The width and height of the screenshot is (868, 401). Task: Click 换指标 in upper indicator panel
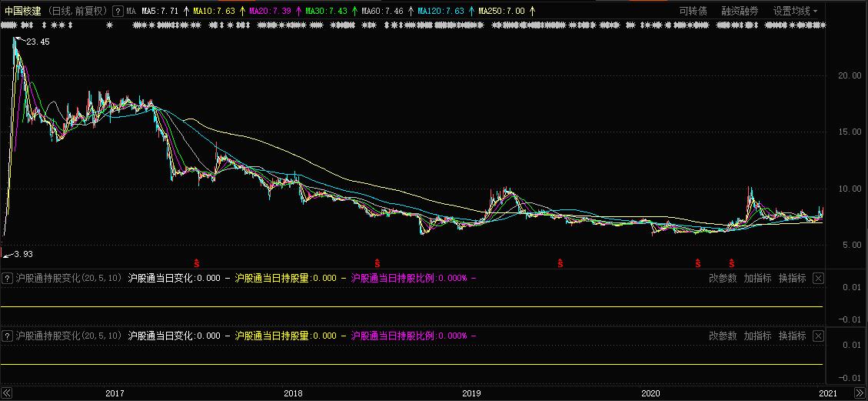point(792,278)
